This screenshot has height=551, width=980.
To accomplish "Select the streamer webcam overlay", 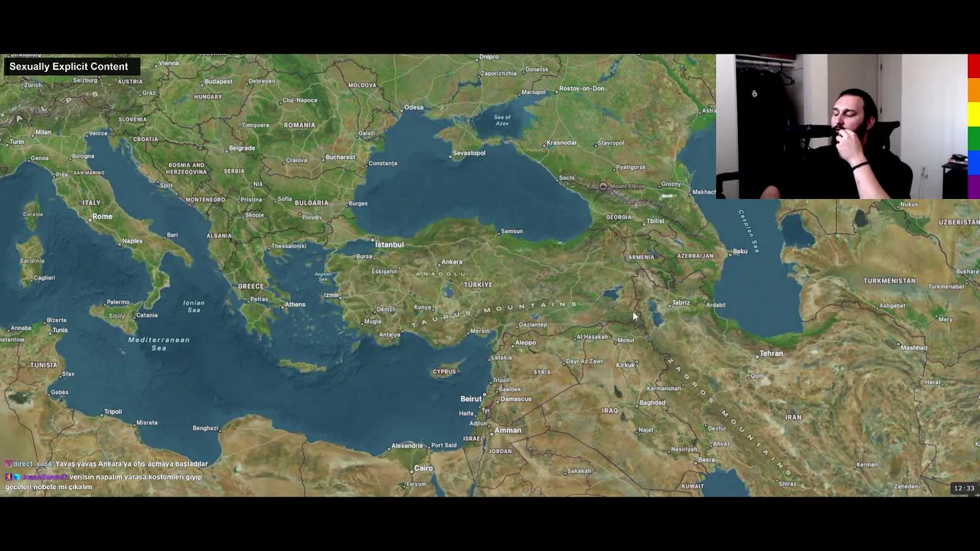I will (x=841, y=126).
